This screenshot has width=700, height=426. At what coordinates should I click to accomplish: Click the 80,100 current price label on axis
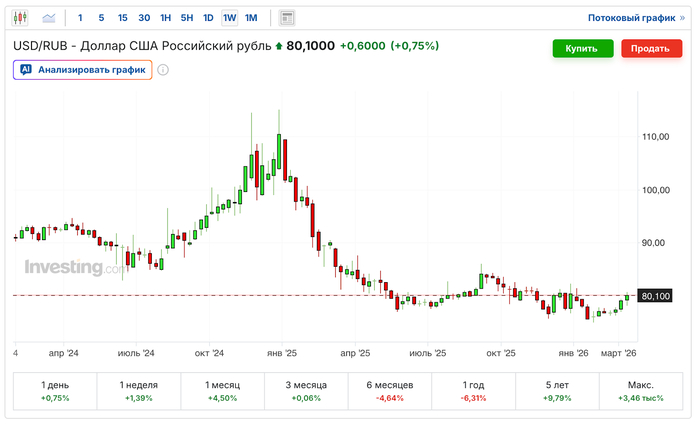(655, 296)
